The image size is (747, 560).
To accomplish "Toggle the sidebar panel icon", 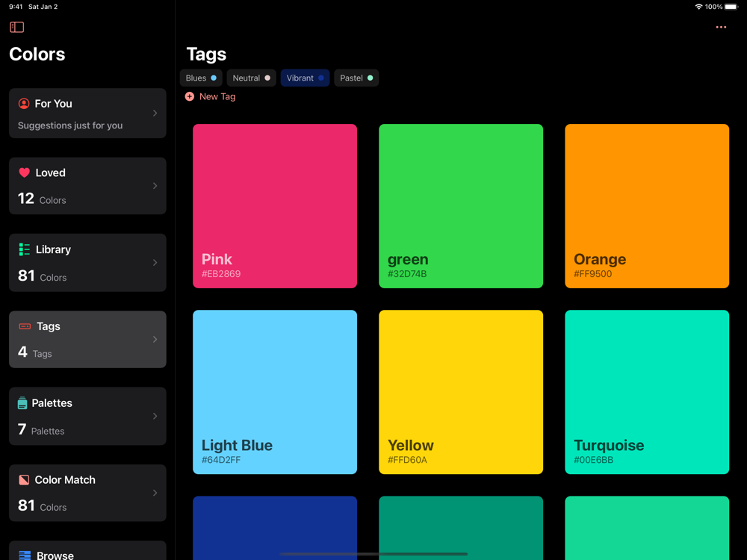I will tap(16, 27).
